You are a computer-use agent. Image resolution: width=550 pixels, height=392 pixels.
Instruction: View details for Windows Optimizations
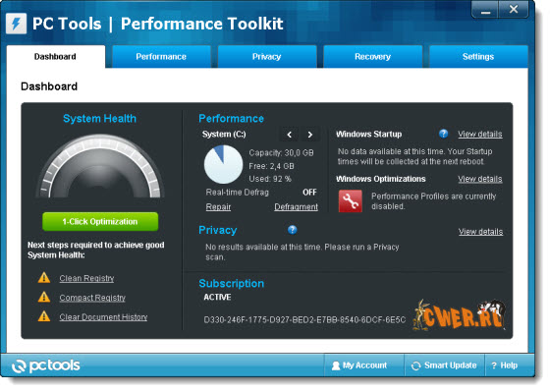tap(480, 179)
